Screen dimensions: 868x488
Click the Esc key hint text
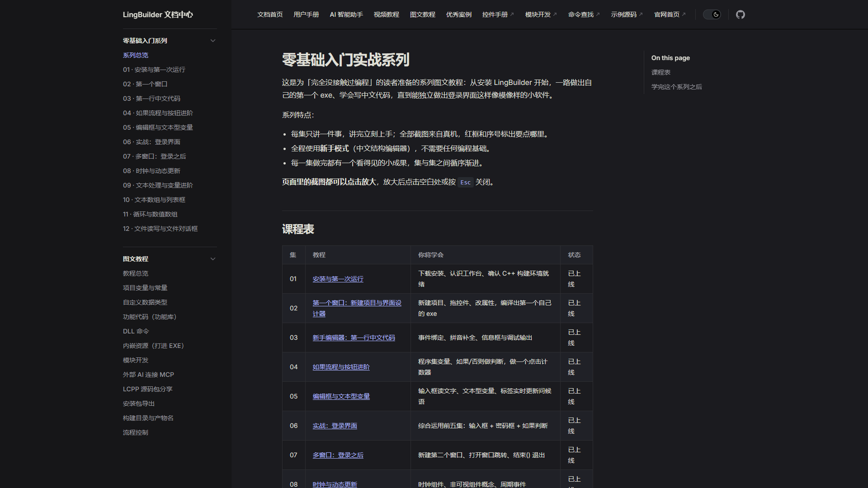pos(466,182)
